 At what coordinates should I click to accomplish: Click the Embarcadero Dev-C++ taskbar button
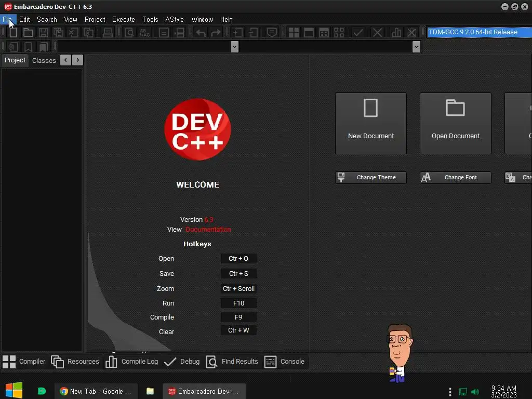204,391
